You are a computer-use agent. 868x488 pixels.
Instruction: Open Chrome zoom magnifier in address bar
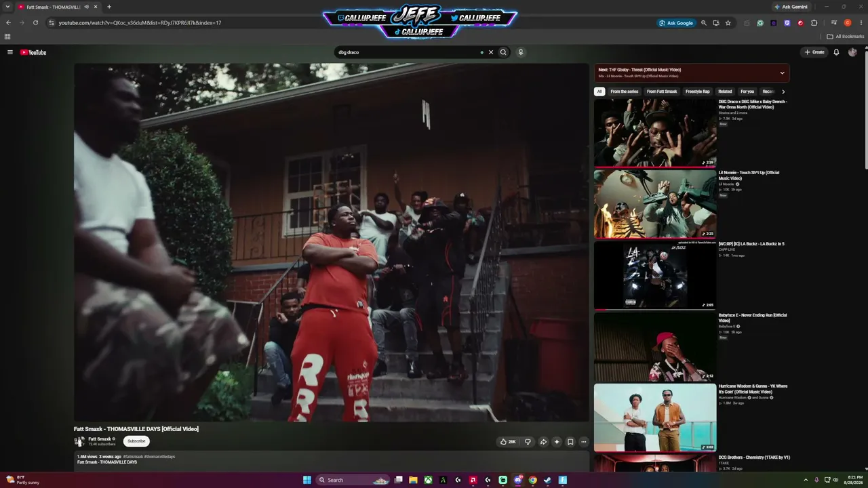pyautogui.click(x=704, y=23)
